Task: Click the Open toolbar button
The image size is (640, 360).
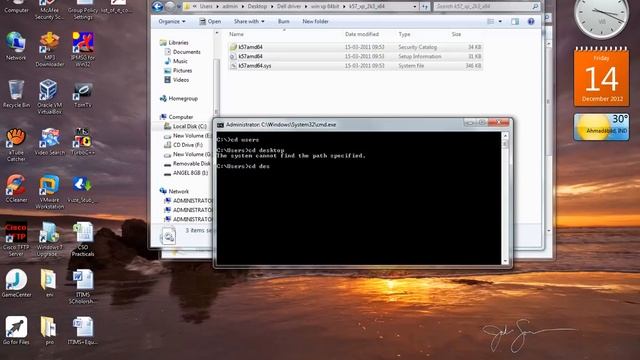Action: 210,21
